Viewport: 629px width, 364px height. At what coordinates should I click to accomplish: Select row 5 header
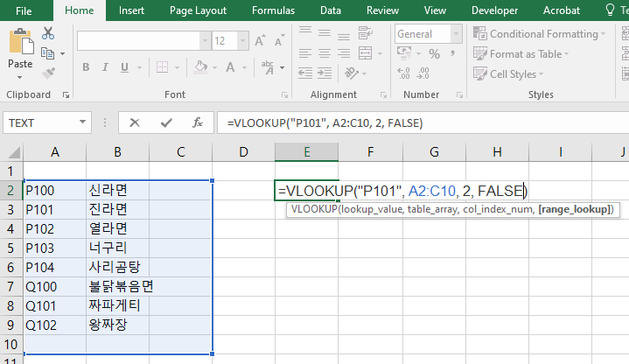point(10,248)
